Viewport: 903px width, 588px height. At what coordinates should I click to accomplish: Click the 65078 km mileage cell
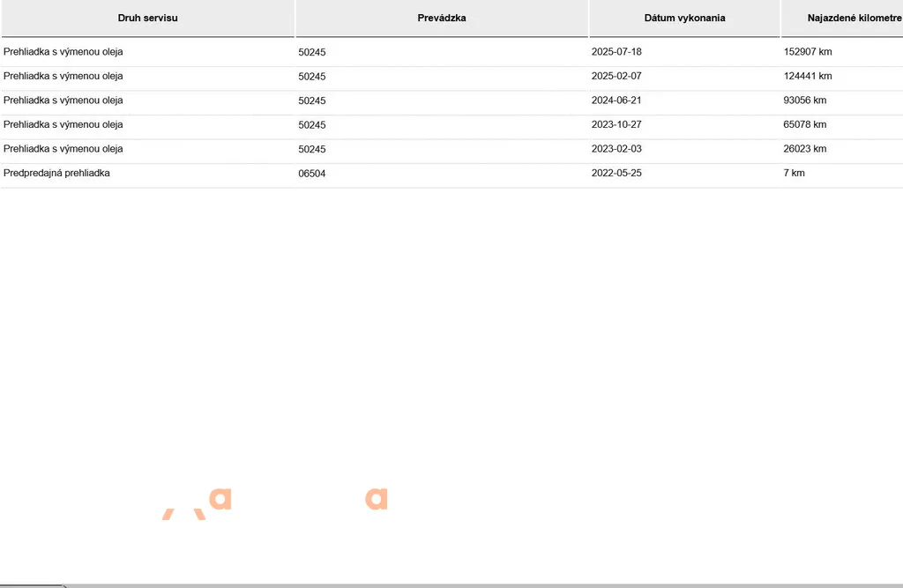tap(804, 124)
